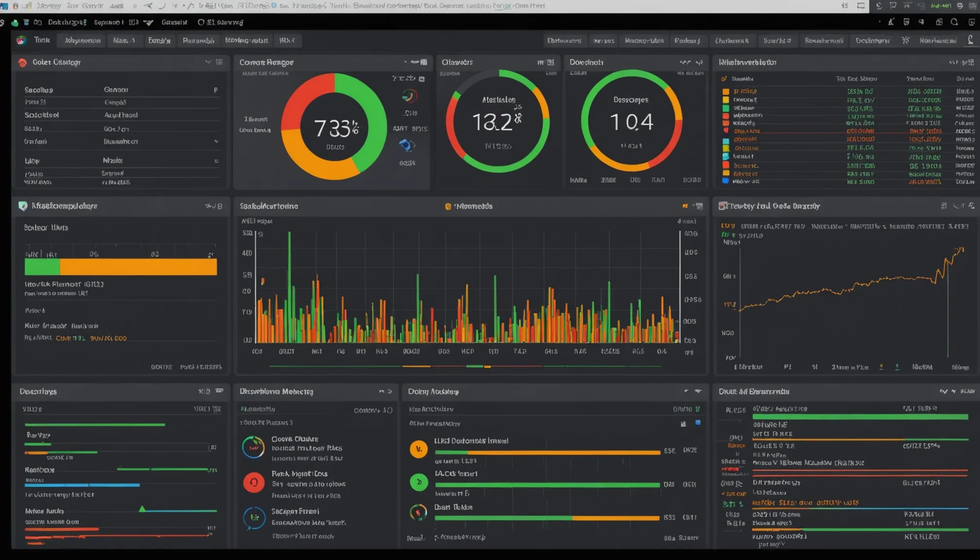Open the Bıısunheerr row dropdown arrow
The width and height of the screenshot is (980, 560).
coord(216,141)
